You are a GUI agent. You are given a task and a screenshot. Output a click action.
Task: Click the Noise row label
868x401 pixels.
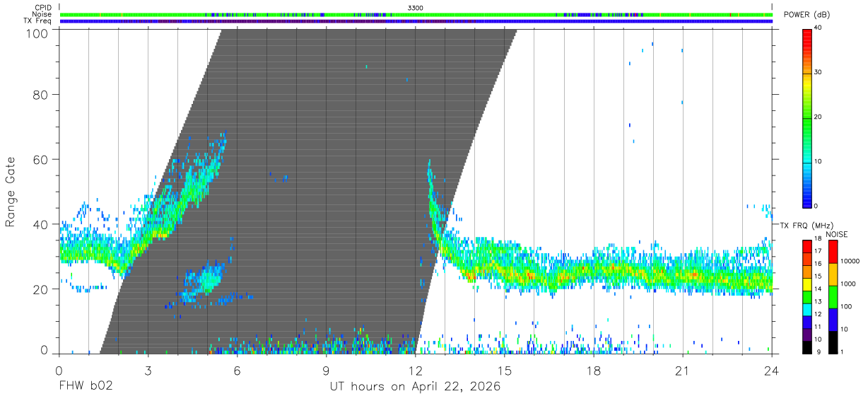[x=42, y=14]
